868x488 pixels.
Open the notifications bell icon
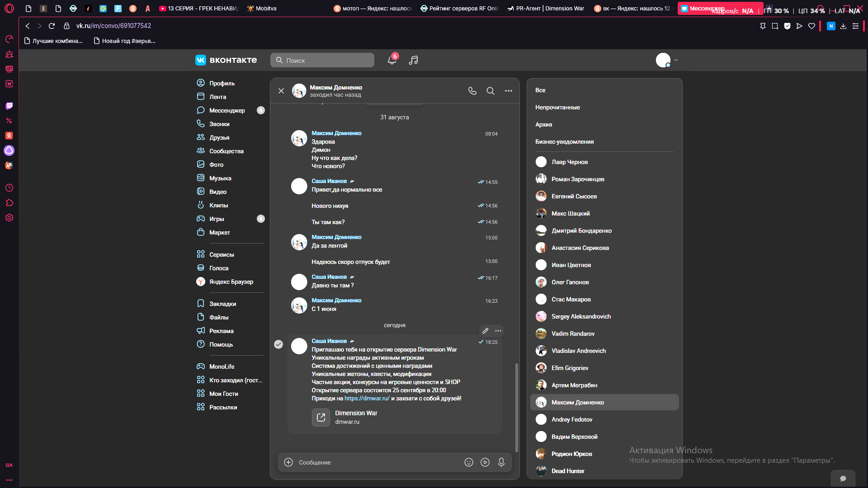[392, 60]
